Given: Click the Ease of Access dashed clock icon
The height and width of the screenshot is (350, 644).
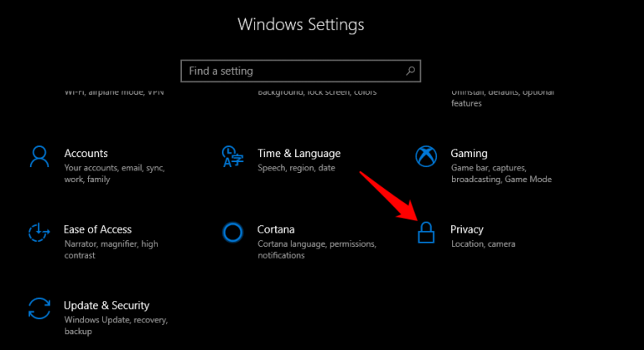Looking at the screenshot, I should pyautogui.click(x=39, y=232).
